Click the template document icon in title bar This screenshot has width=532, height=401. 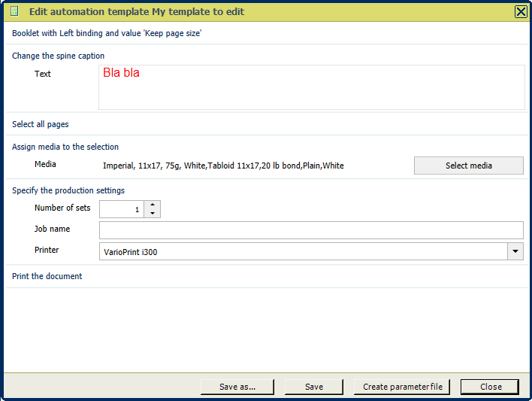pyautogui.click(x=14, y=11)
